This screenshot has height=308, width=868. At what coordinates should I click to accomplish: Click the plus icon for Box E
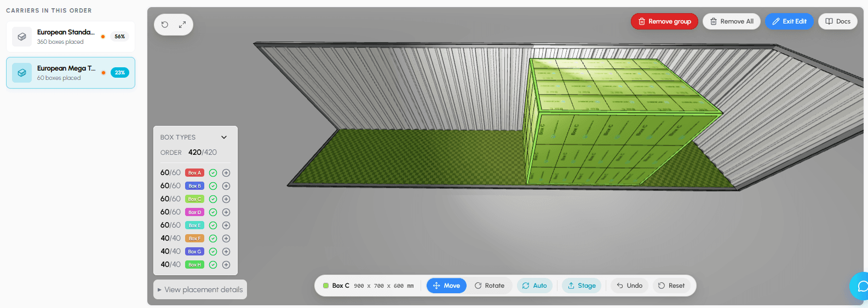coord(226,225)
